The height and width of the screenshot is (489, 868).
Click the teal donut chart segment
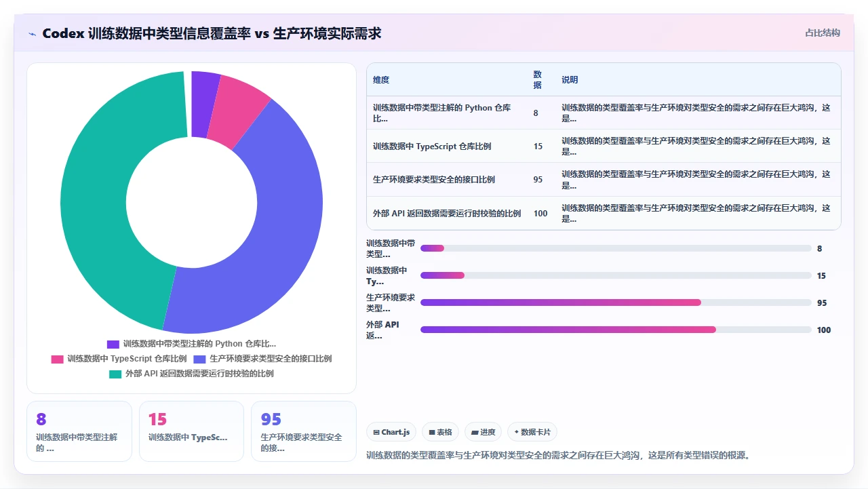coord(95,203)
